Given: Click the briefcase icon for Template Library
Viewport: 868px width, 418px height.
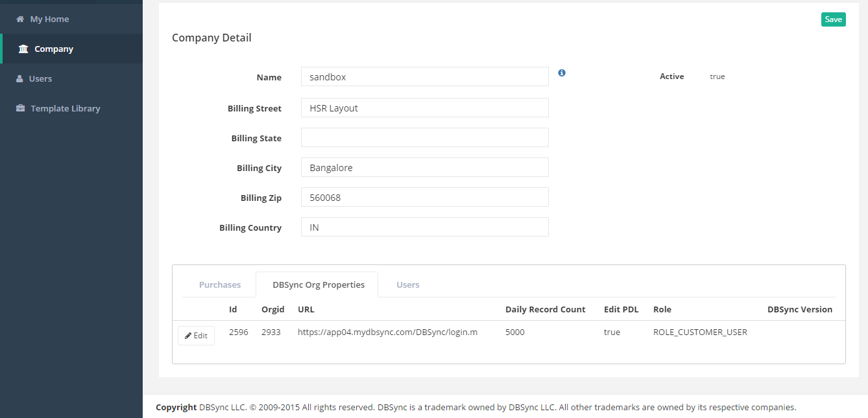Looking at the screenshot, I should tap(21, 109).
